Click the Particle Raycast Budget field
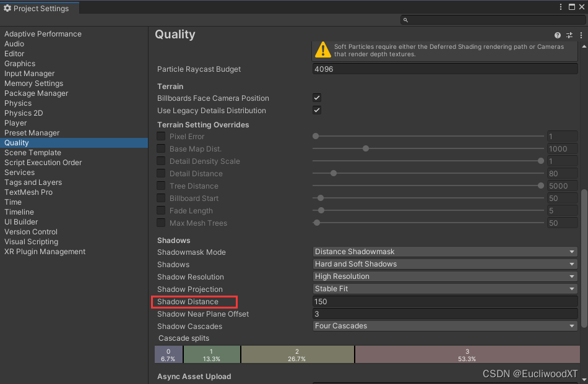 point(445,69)
